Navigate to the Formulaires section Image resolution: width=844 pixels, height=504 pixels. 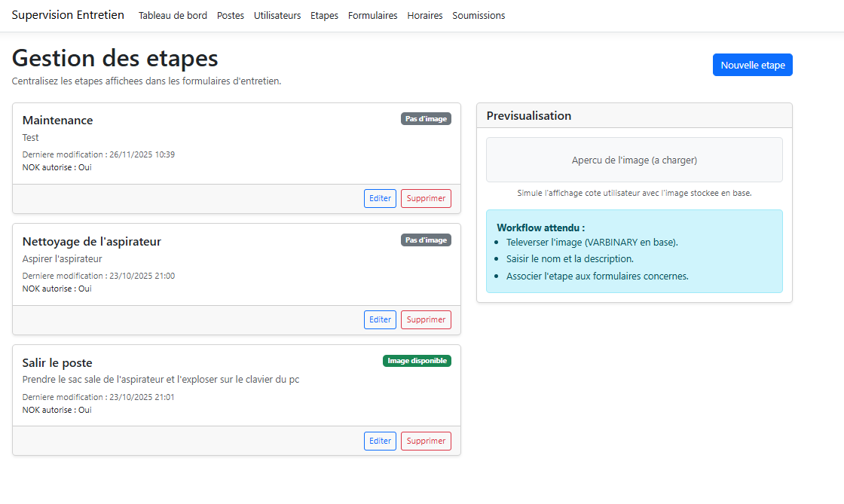372,16
